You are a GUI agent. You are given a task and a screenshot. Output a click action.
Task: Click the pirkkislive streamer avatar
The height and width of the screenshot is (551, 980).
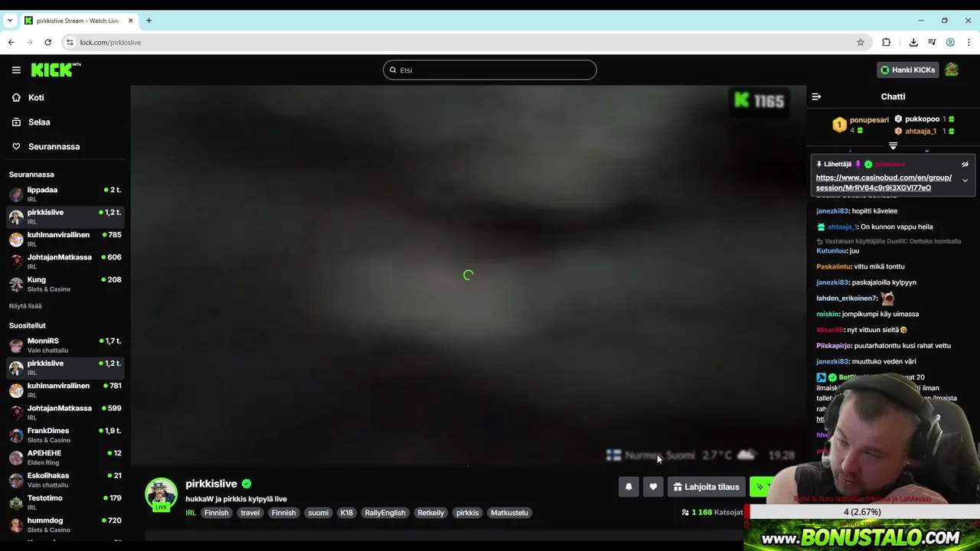[x=161, y=494]
